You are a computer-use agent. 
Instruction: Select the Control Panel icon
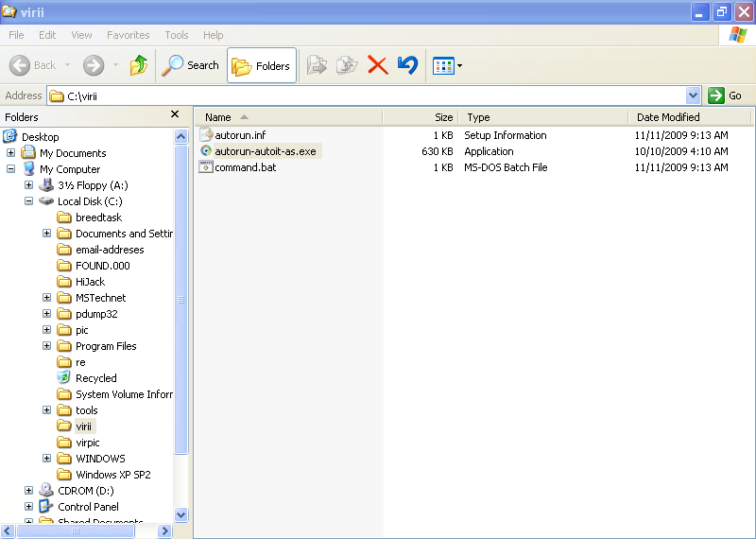click(46, 506)
